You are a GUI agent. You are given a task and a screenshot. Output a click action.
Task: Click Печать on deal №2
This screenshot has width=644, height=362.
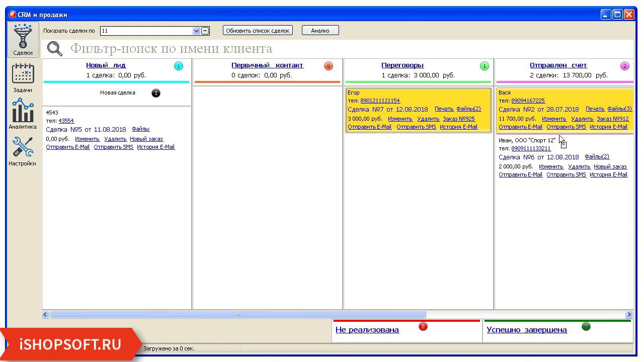coord(595,109)
